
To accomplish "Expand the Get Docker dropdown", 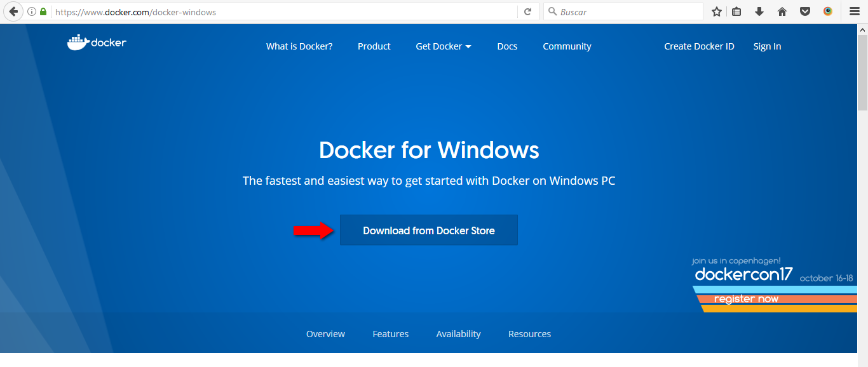I will pos(444,46).
